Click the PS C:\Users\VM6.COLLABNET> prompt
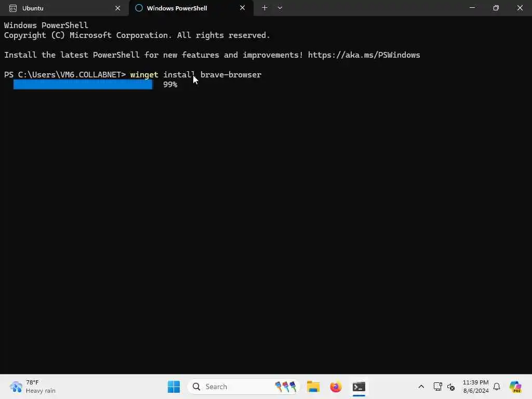532x399 pixels. (x=65, y=75)
